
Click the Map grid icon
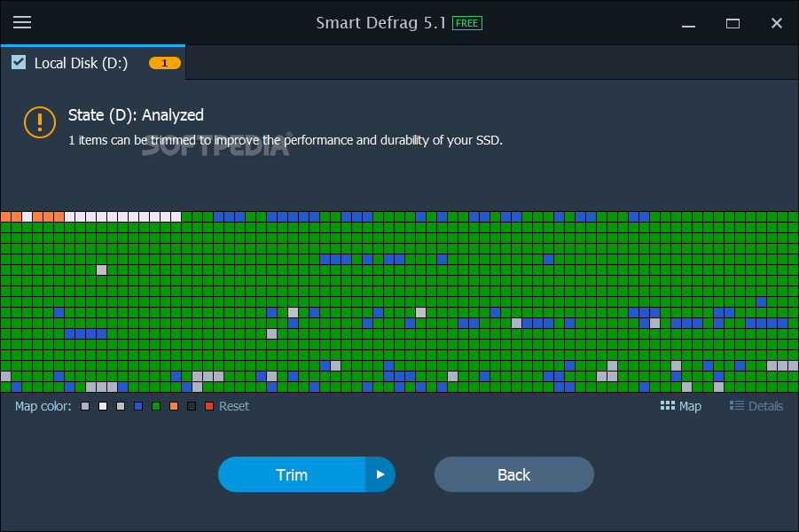coord(667,405)
